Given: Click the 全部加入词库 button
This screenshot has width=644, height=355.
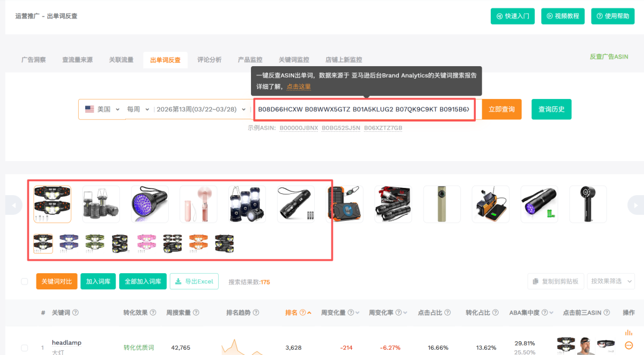Looking at the screenshot, I should pos(143,282).
